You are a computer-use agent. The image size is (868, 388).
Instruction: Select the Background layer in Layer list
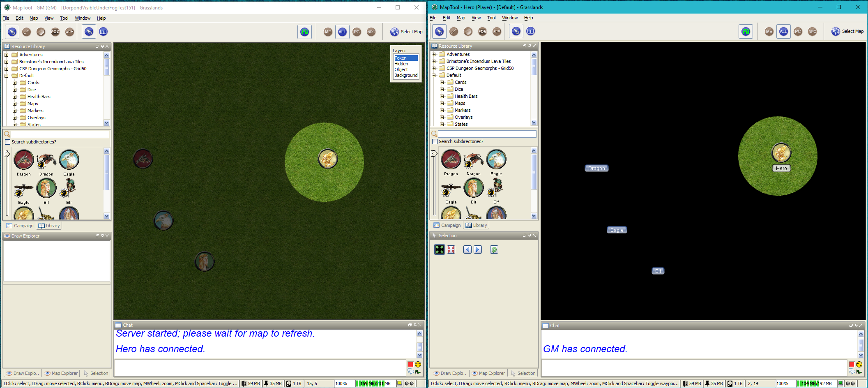[406, 75]
